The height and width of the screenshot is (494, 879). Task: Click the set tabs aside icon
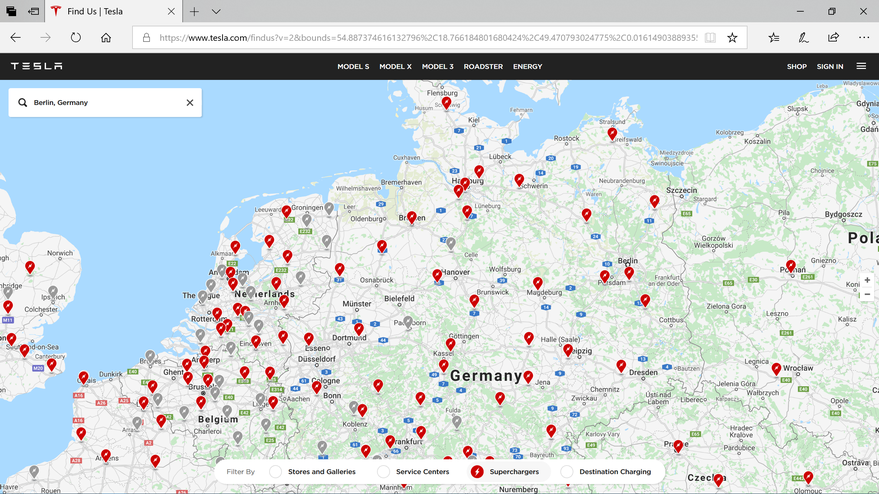pos(34,11)
